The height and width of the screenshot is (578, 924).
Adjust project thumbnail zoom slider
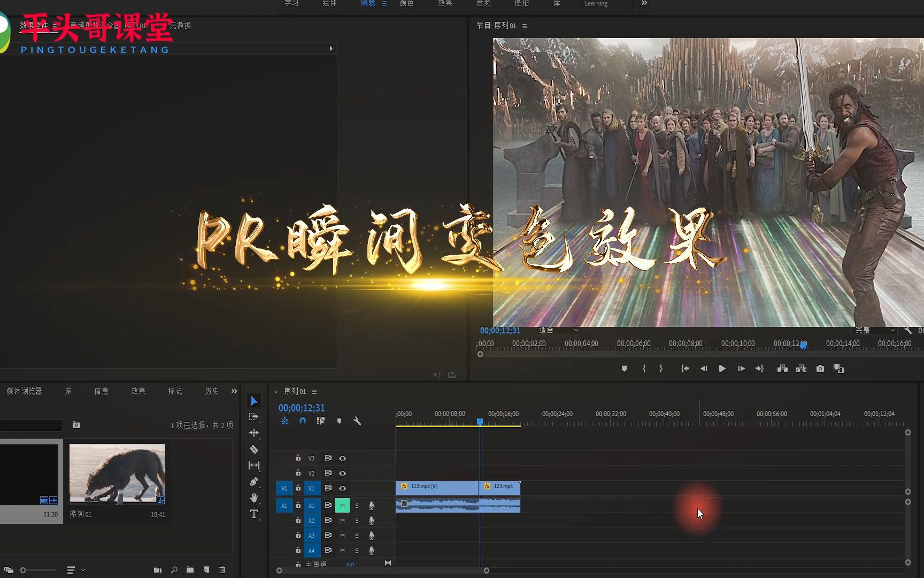23,571
